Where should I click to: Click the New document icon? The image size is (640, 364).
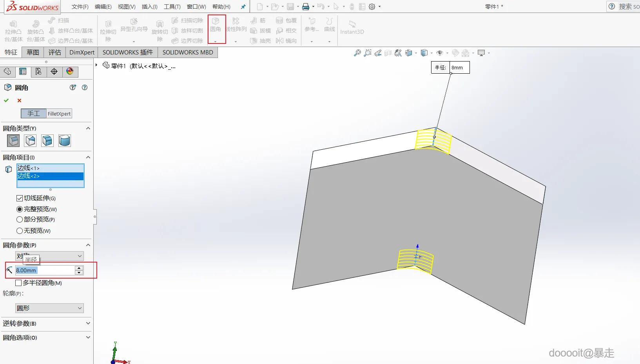click(x=260, y=7)
